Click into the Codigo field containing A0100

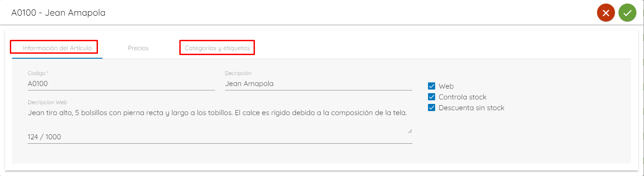click(121, 84)
